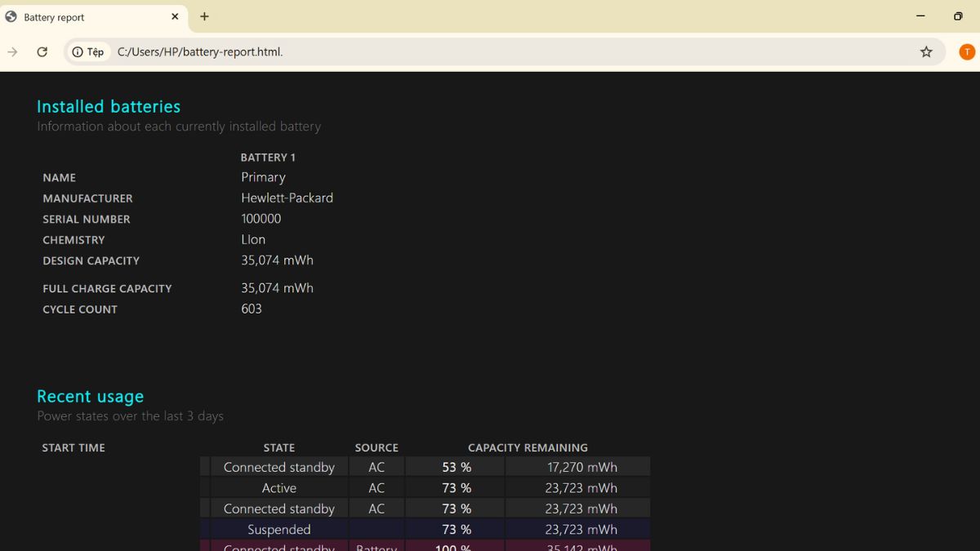Image resolution: width=980 pixels, height=551 pixels.
Task: Select serial number 100000
Action: point(261,219)
